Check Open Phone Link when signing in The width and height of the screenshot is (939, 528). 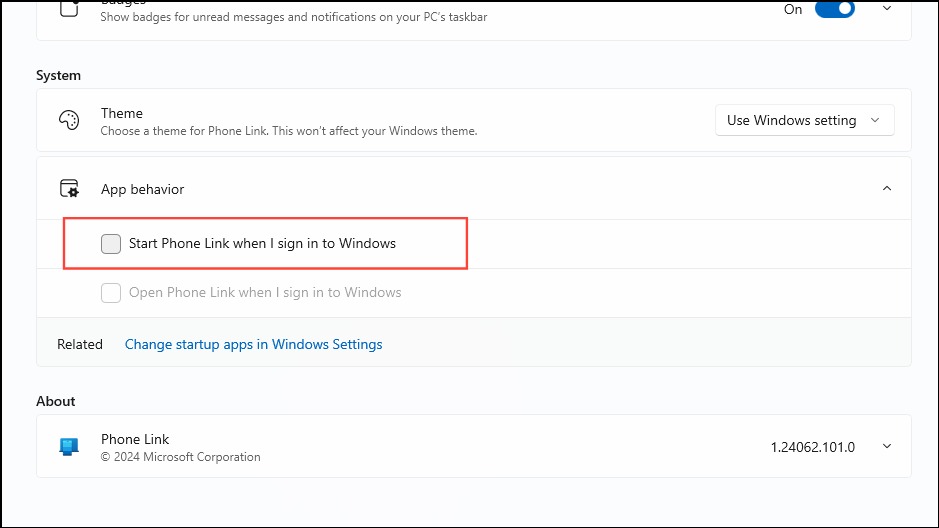111,293
